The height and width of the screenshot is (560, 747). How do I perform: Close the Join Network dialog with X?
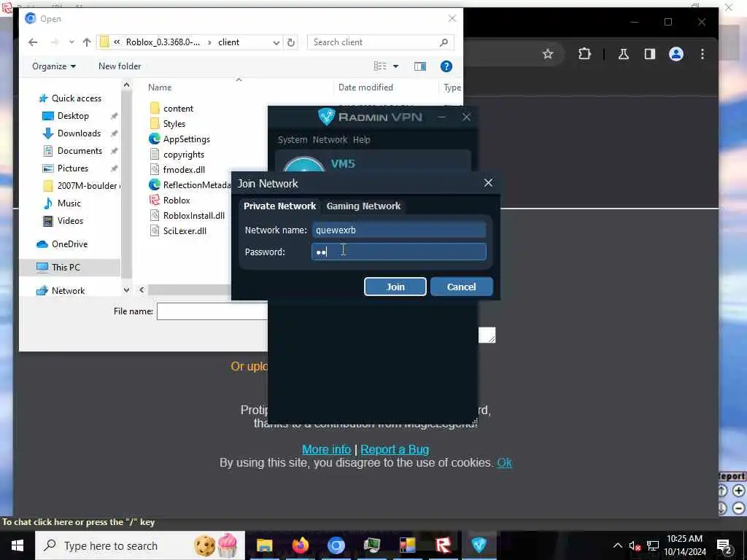[488, 183]
